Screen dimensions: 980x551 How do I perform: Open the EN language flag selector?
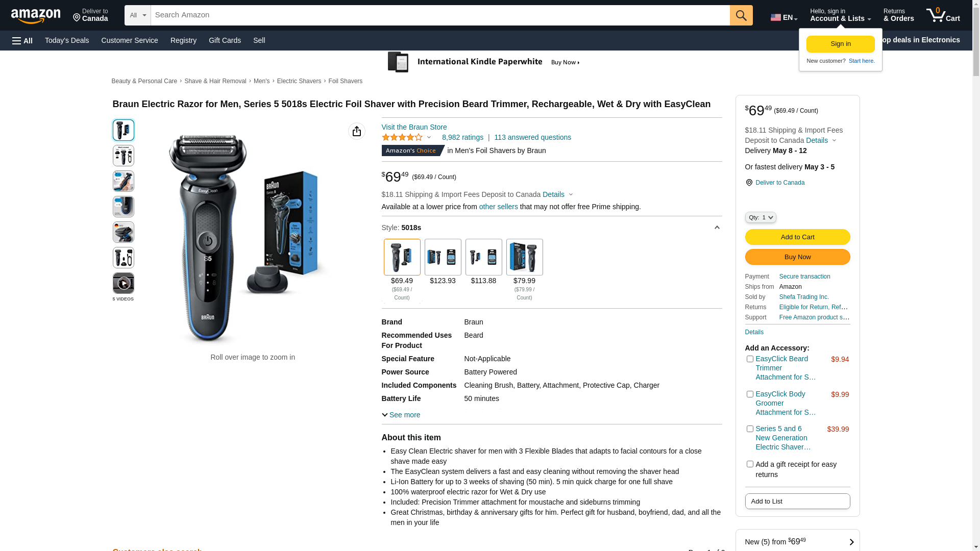[x=783, y=17]
